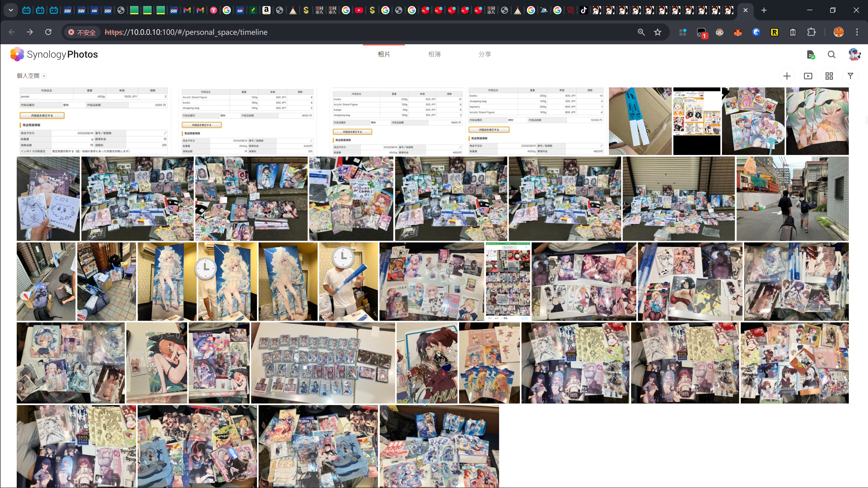
Task: Click the 不安全 security badge
Action: tap(82, 32)
